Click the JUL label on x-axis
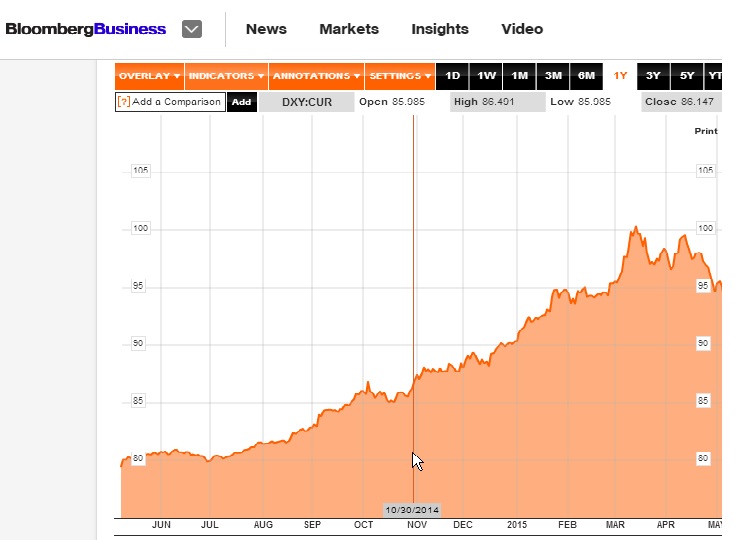738x540 pixels. pyautogui.click(x=209, y=524)
